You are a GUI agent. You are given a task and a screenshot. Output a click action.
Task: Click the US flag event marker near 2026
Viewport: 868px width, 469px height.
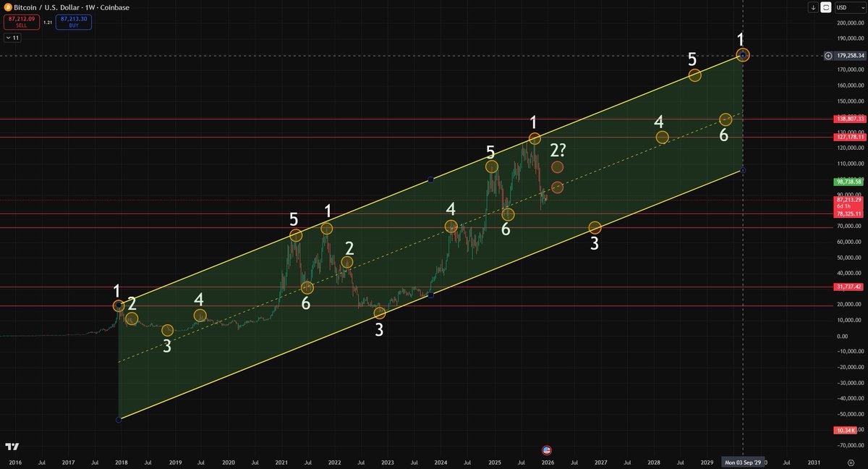pos(547,449)
